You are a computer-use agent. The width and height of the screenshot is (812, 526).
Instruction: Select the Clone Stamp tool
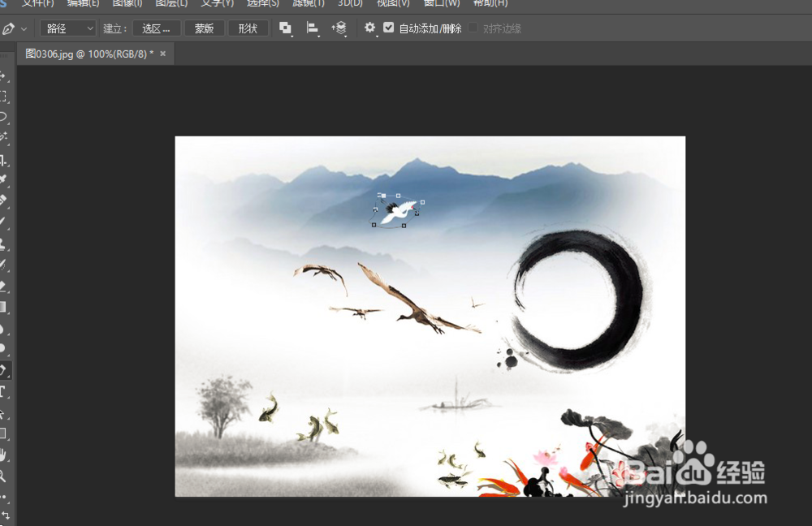click(2, 244)
